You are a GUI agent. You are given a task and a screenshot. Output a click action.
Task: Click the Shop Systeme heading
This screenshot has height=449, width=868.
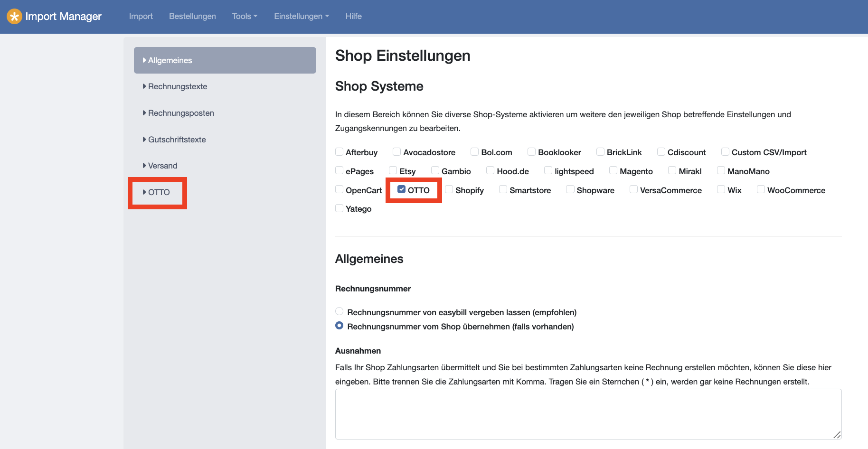click(379, 86)
